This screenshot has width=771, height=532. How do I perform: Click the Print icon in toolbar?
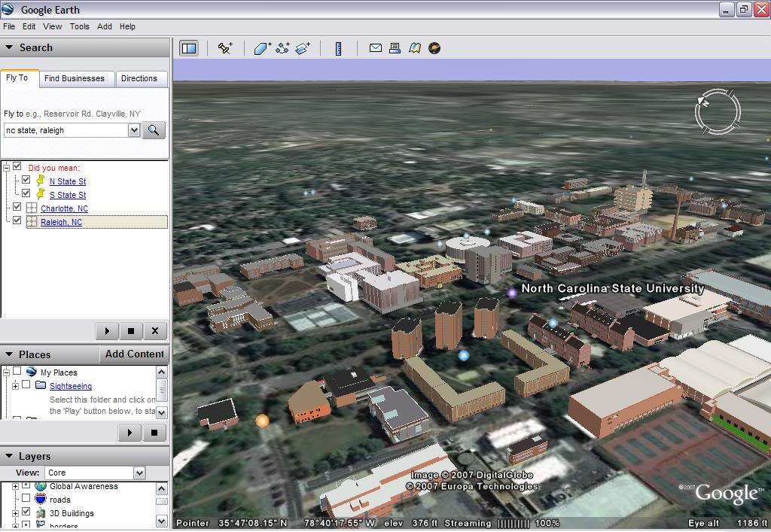pos(395,48)
